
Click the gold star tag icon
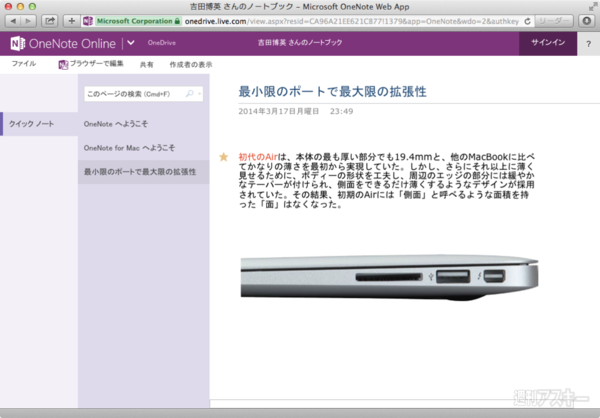[x=223, y=157]
